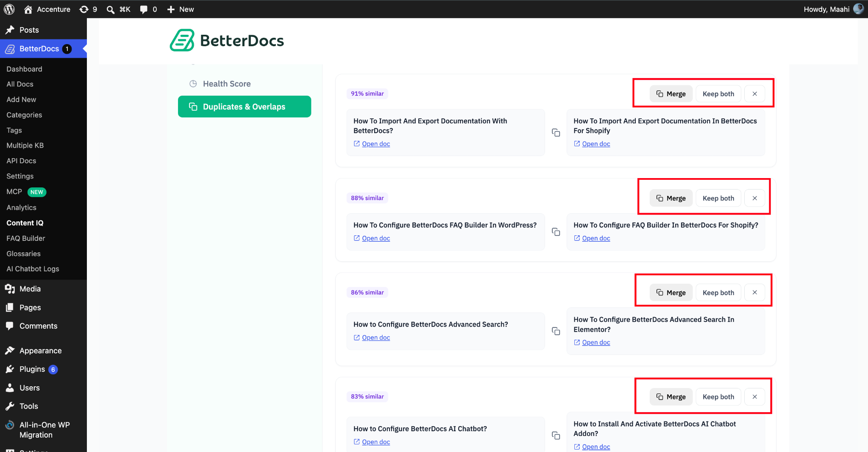This screenshot has height=452, width=868.
Task: Merge the 91% similar docs
Action: [671, 94]
